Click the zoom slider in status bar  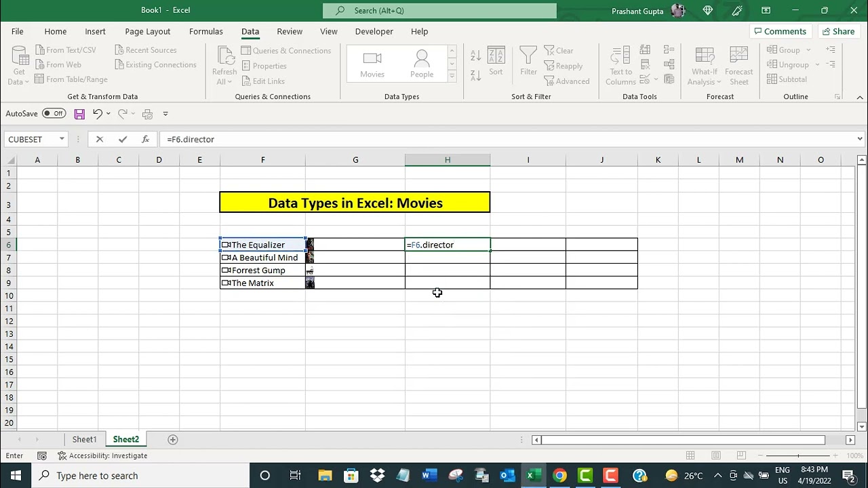coord(798,455)
